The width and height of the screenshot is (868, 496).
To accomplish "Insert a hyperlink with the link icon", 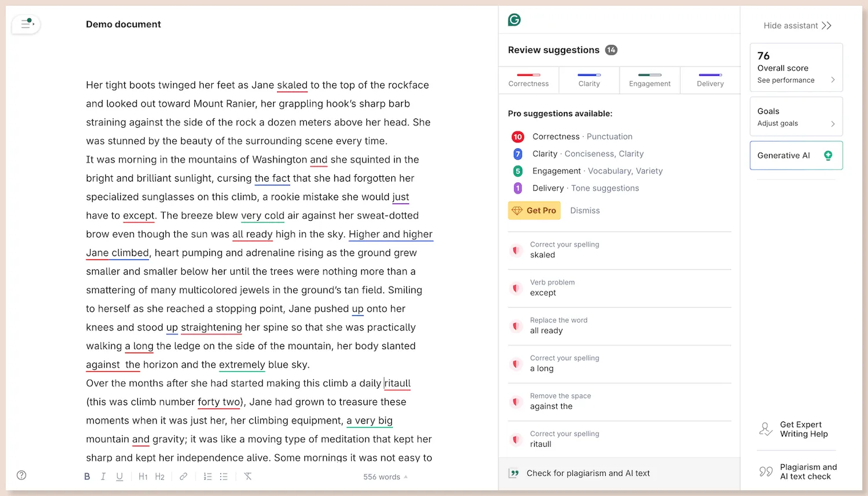I will 184,476.
